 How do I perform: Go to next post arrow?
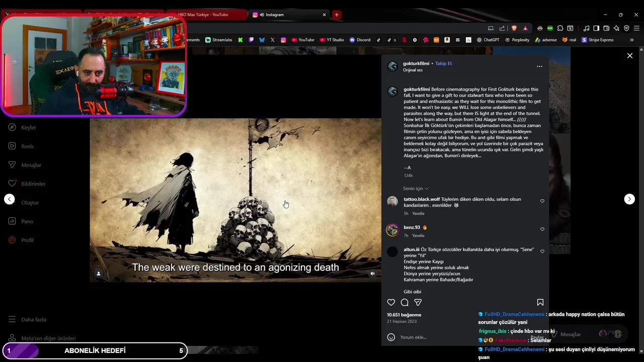(x=629, y=199)
